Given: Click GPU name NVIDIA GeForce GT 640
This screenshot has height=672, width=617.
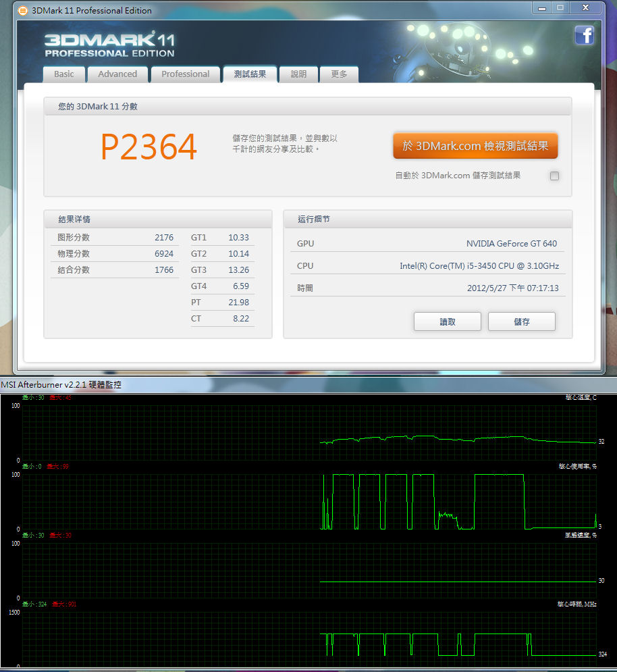Looking at the screenshot, I should point(512,243).
